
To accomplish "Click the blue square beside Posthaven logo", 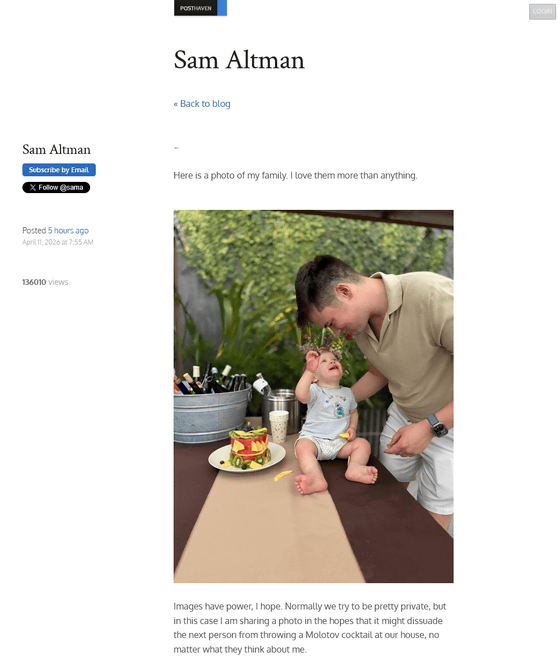I will click(222, 8).
